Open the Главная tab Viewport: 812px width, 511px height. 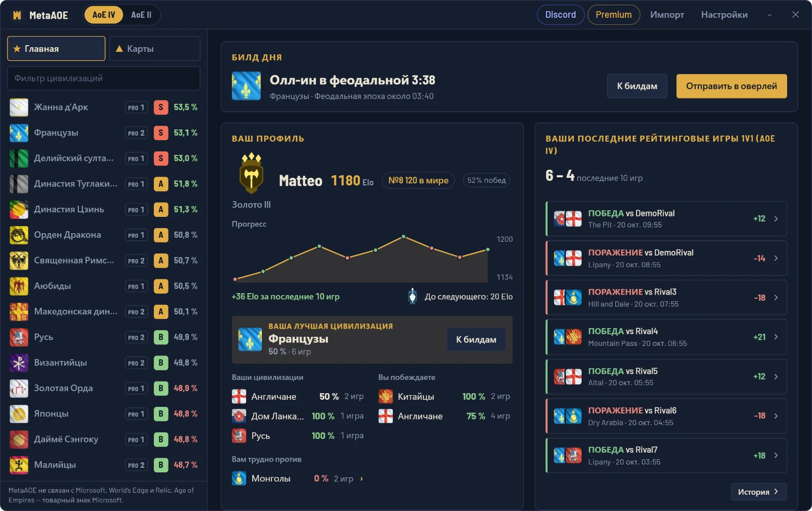click(56, 49)
